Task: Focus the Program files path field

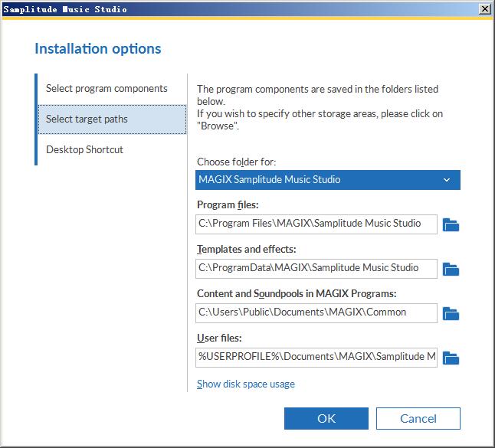Action: [x=316, y=224]
